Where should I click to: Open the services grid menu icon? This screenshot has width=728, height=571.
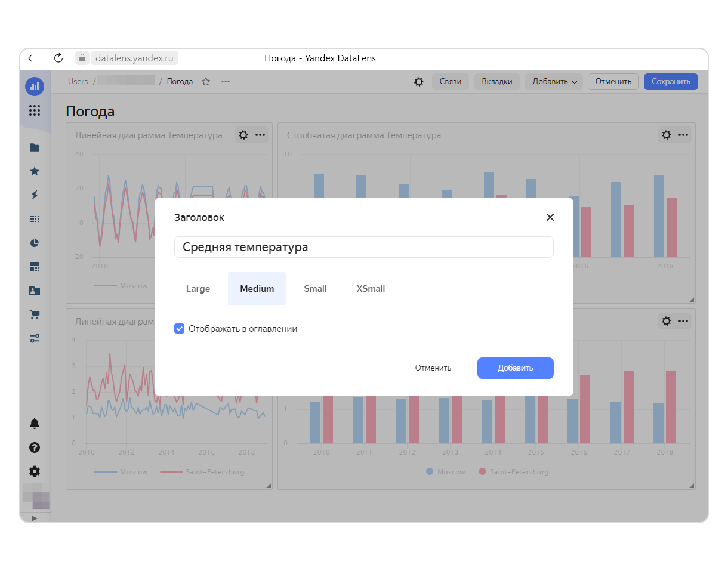(35, 110)
